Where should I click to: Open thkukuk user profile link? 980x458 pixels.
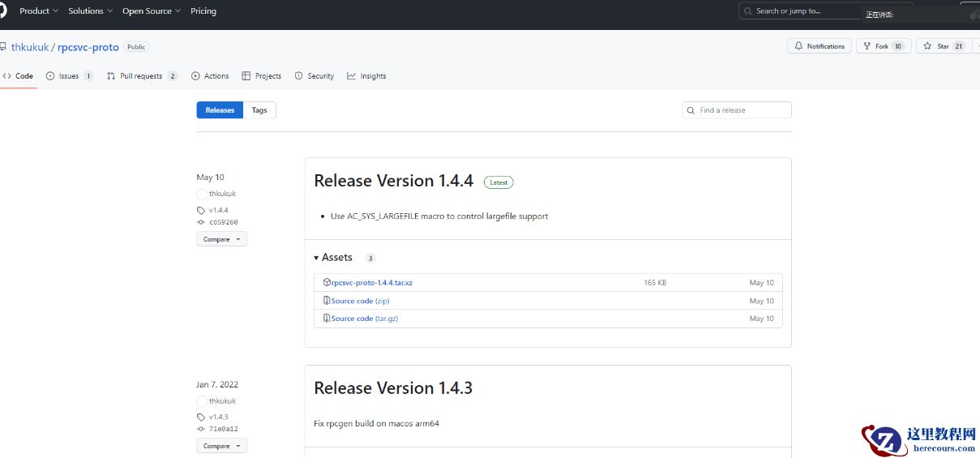click(x=30, y=47)
